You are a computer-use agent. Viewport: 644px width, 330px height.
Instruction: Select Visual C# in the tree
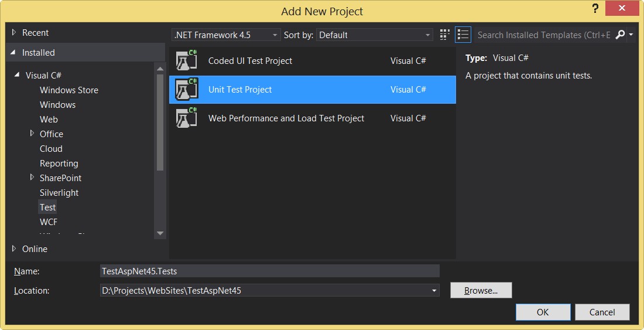pyautogui.click(x=43, y=75)
